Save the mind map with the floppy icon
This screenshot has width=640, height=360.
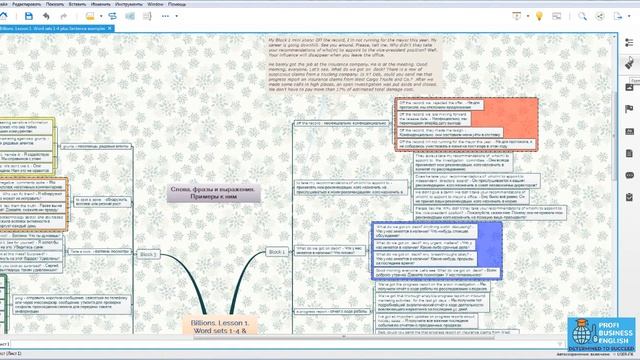click(x=29, y=16)
